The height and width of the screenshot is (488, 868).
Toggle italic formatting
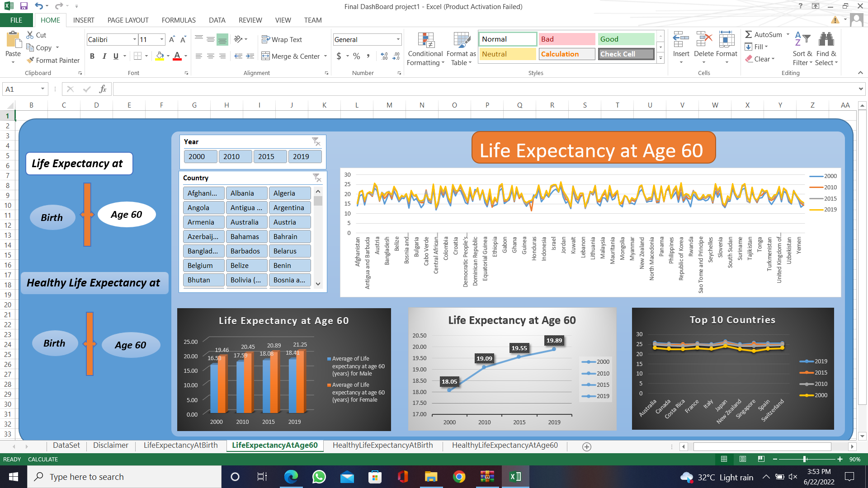point(104,56)
